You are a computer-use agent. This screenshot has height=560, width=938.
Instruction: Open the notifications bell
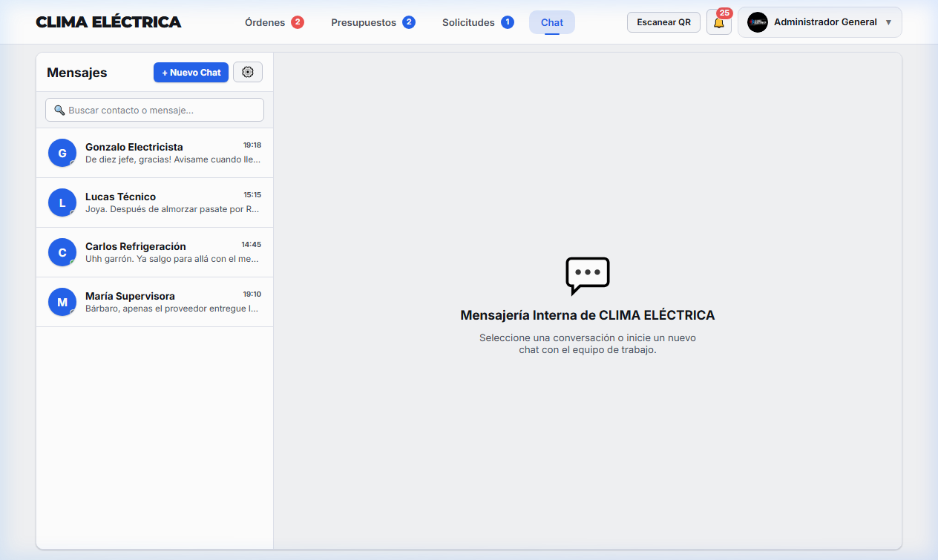pos(718,23)
